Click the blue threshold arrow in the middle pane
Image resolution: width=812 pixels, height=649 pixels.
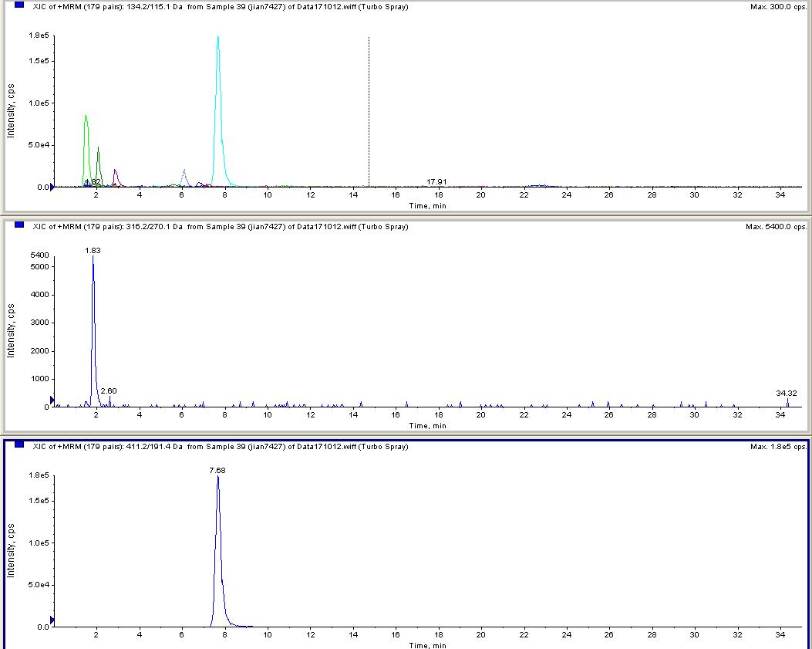pyautogui.click(x=52, y=400)
